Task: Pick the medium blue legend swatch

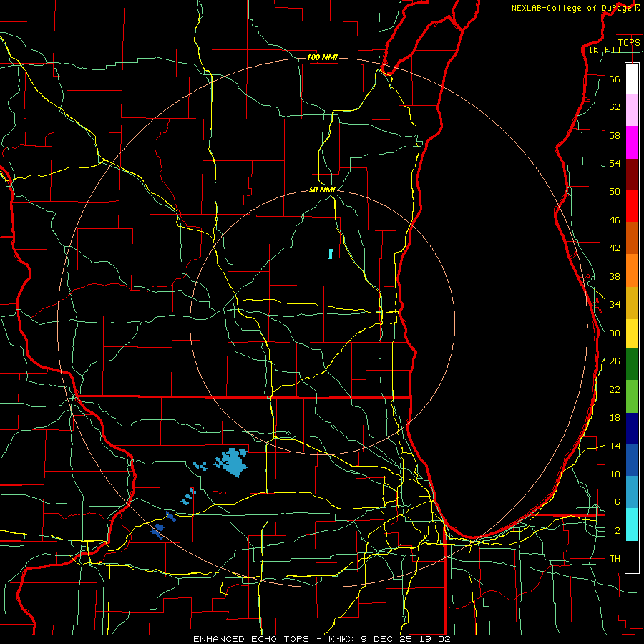Action: click(632, 460)
